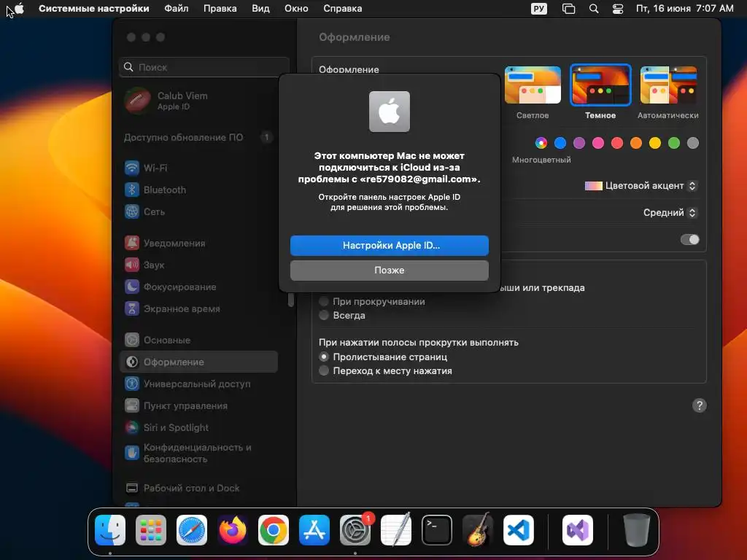This screenshot has width=747, height=560.
Task: Launch Terminal from the Dock
Action: tap(437, 530)
